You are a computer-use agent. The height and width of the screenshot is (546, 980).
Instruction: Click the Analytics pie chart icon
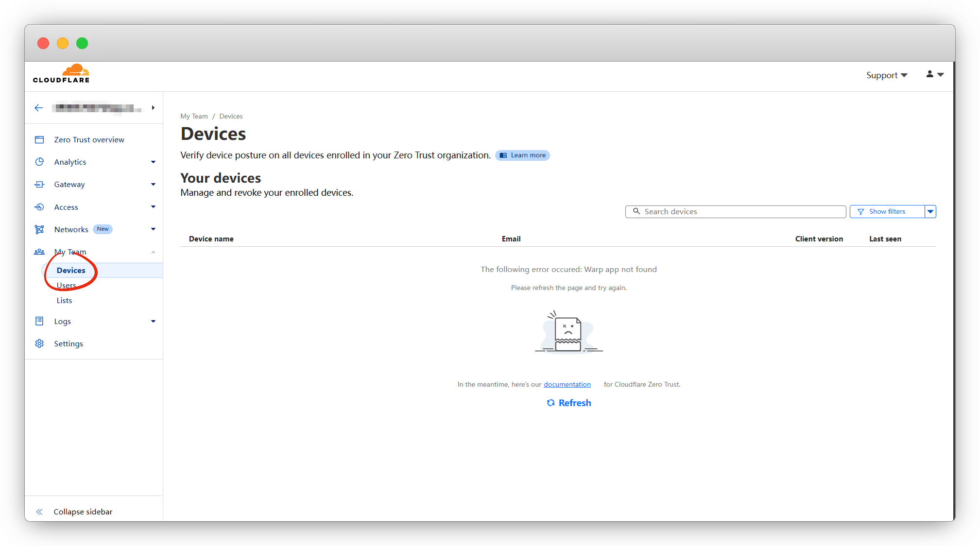pyautogui.click(x=39, y=162)
